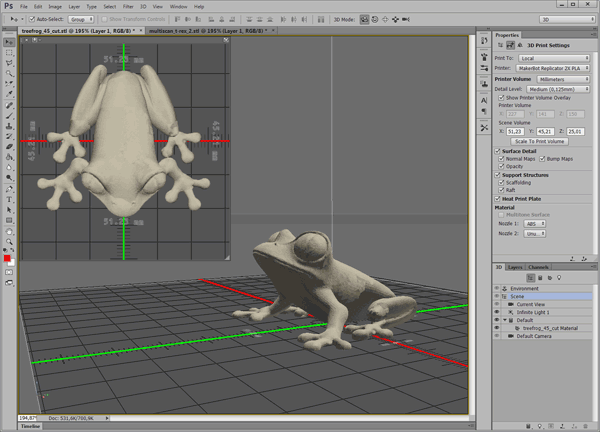Image resolution: width=600 pixels, height=432 pixels.
Task: Uncheck Show Printer Volume Overlay
Action: click(x=501, y=97)
